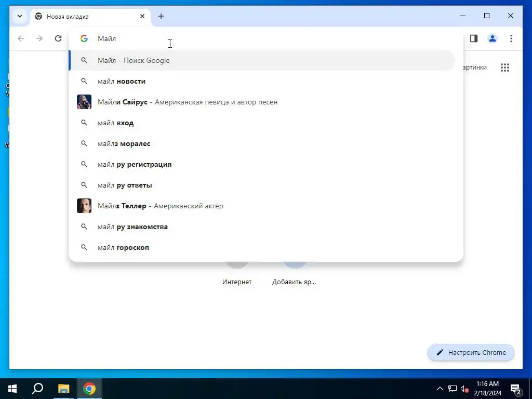Reload the page
Image resolution: width=532 pixels, height=399 pixels.
pos(58,38)
